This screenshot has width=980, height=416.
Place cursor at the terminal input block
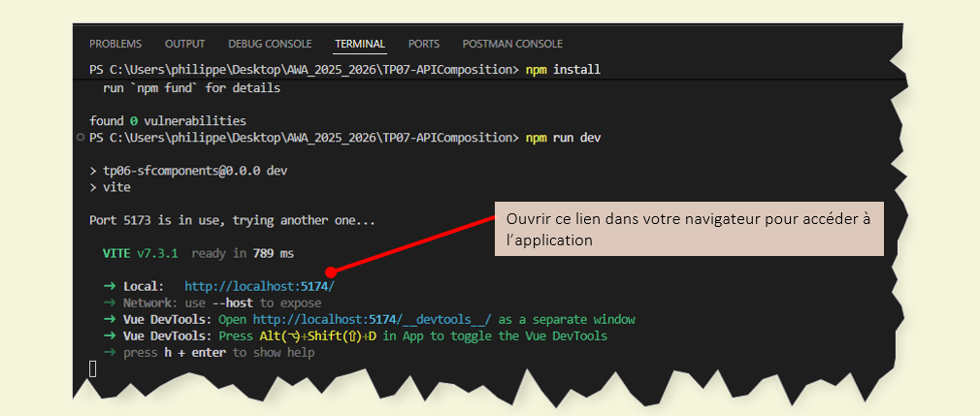coord(93,368)
